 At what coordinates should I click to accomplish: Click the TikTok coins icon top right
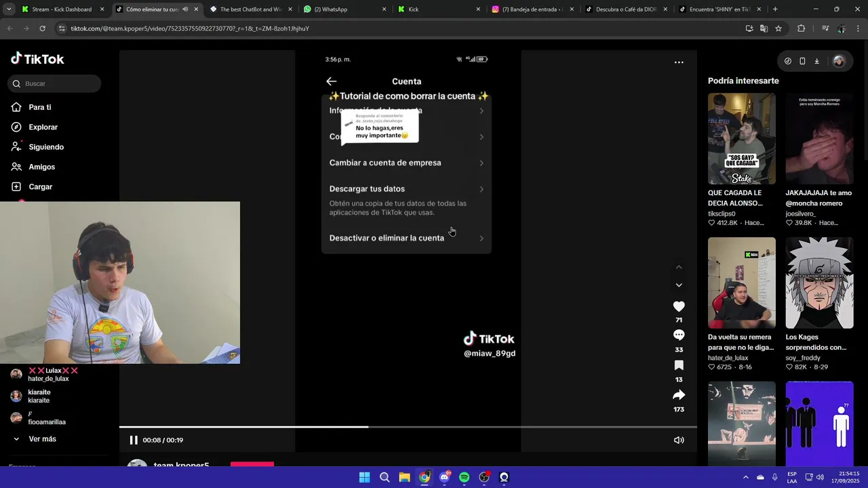pos(787,61)
